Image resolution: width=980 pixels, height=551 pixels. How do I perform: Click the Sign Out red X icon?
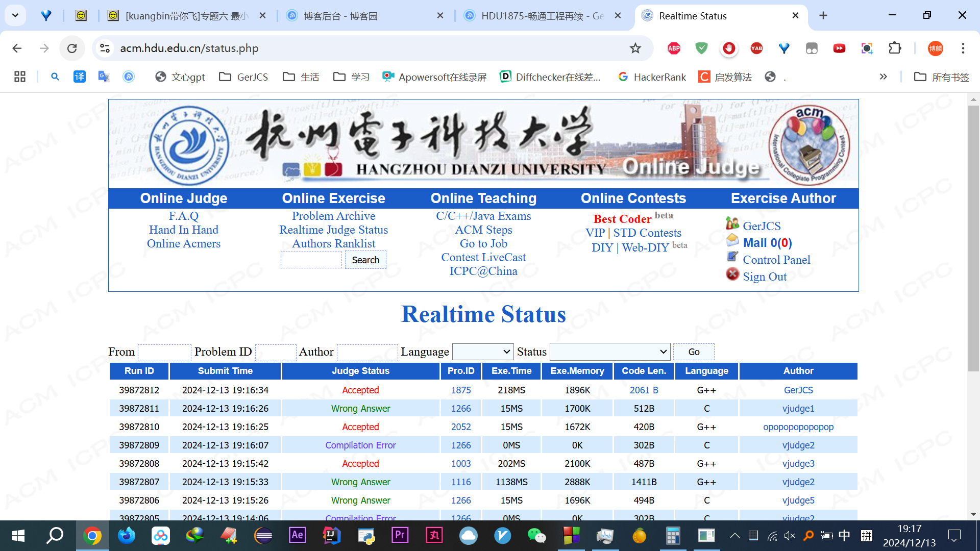tap(732, 274)
